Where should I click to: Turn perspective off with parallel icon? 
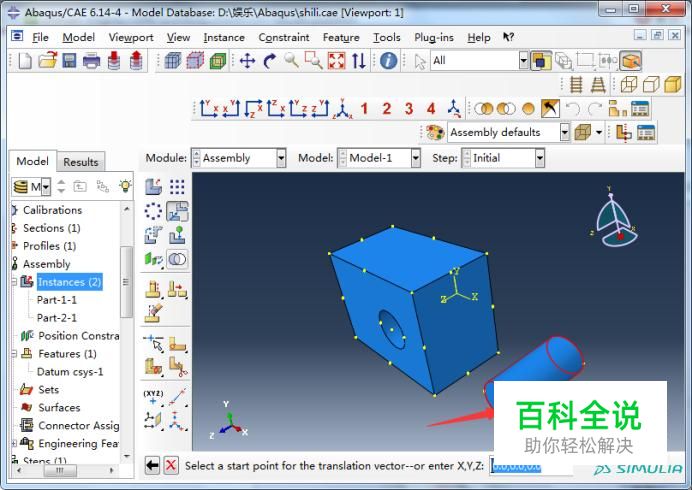576,84
